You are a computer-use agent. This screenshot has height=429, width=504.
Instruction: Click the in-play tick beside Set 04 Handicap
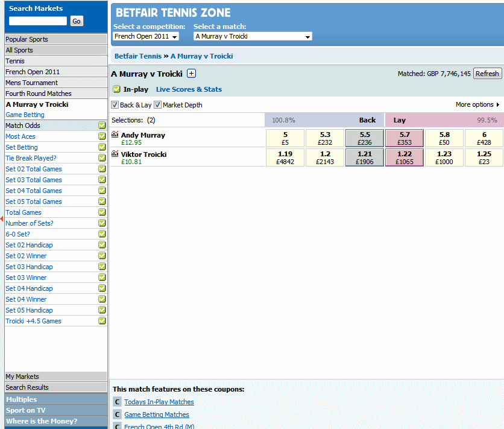pos(102,288)
